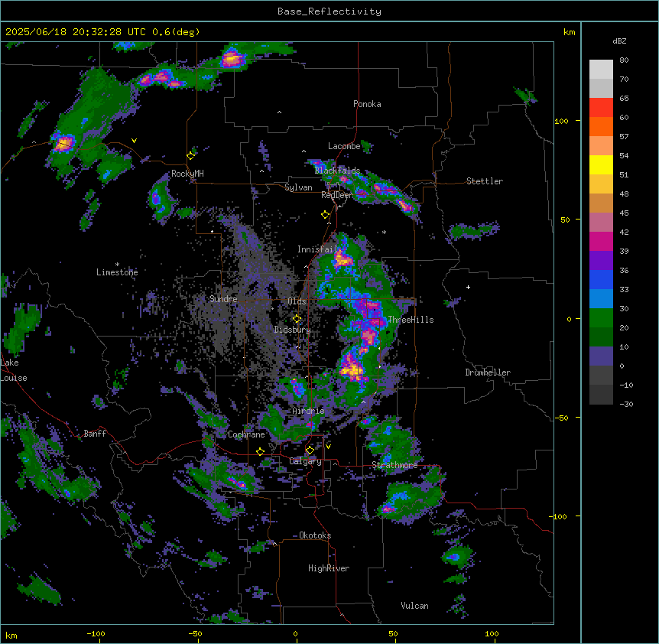Click the Blackfalds town label
This screenshot has height=644, width=659.
click(x=337, y=171)
